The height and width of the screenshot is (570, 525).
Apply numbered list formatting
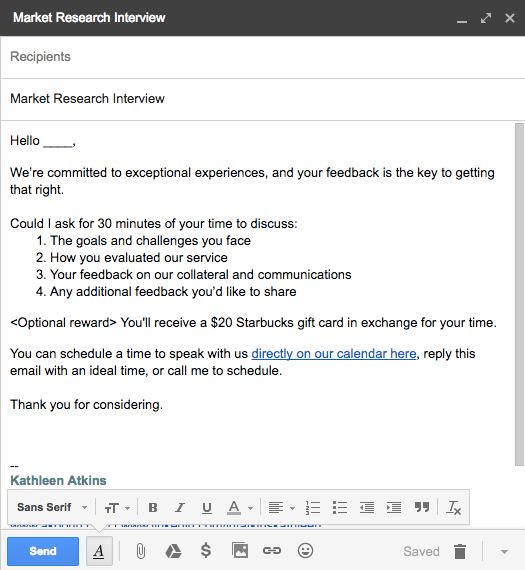pos(313,507)
